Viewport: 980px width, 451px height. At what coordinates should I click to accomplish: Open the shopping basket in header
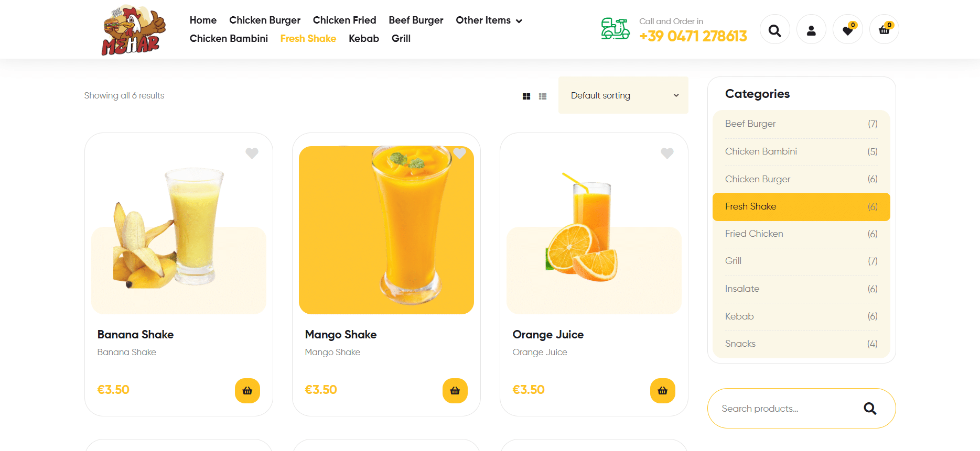[884, 30]
